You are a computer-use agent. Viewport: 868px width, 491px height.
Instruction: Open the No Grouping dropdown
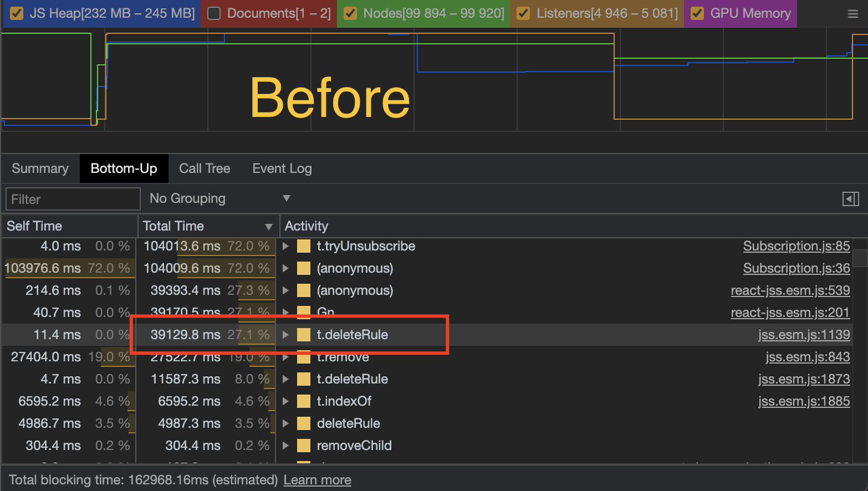219,198
